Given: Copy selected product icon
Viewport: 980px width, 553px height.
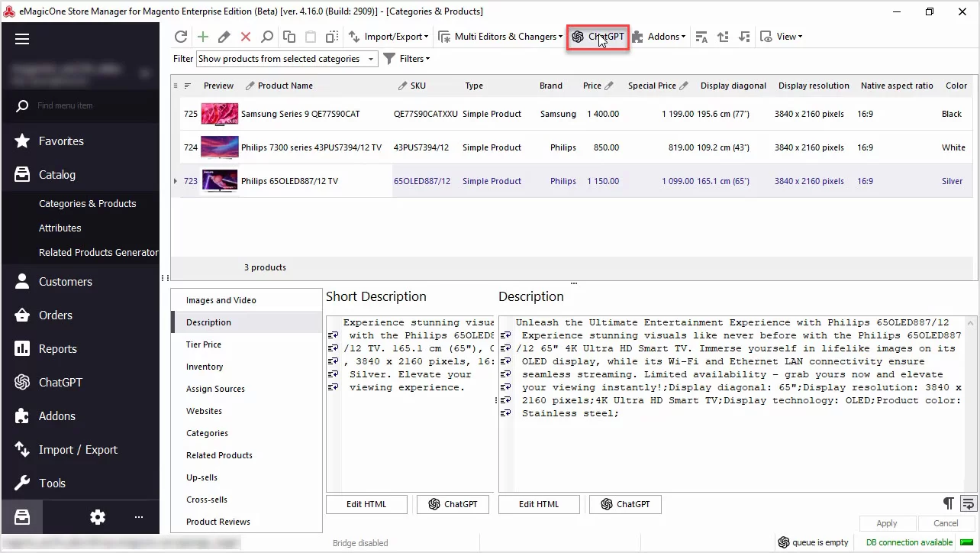Looking at the screenshot, I should [x=289, y=37].
